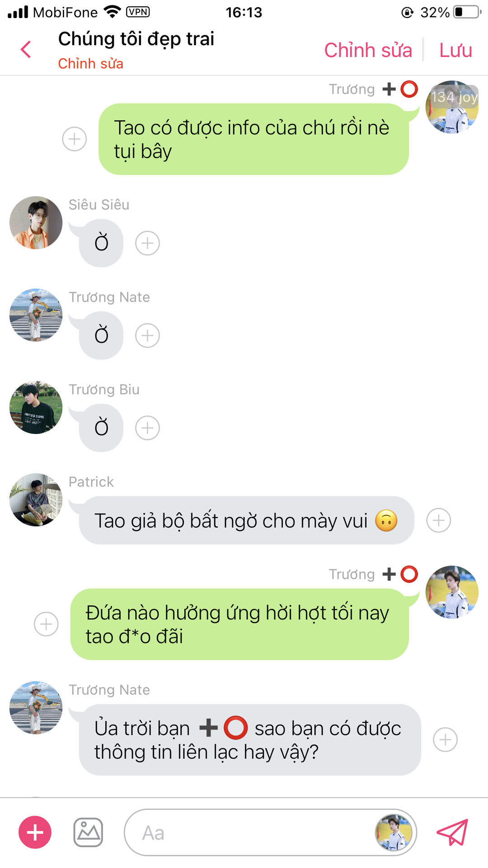Screen dimensions: 488x868
Task: Switch sender via avatar in input field
Action: tap(394, 832)
